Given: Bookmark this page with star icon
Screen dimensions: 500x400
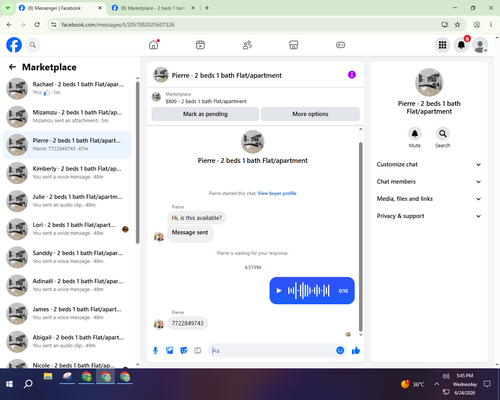Looking at the screenshot, I should (x=457, y=24).
